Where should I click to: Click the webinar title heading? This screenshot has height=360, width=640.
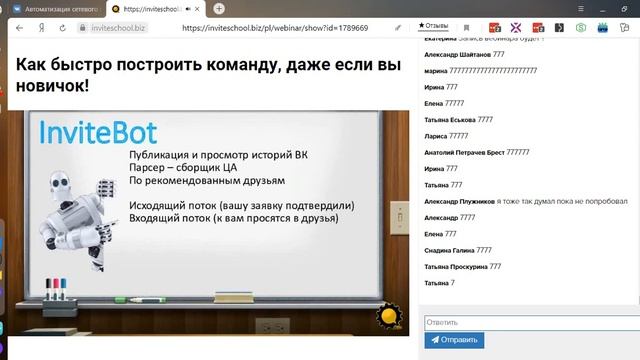[208, 75]
